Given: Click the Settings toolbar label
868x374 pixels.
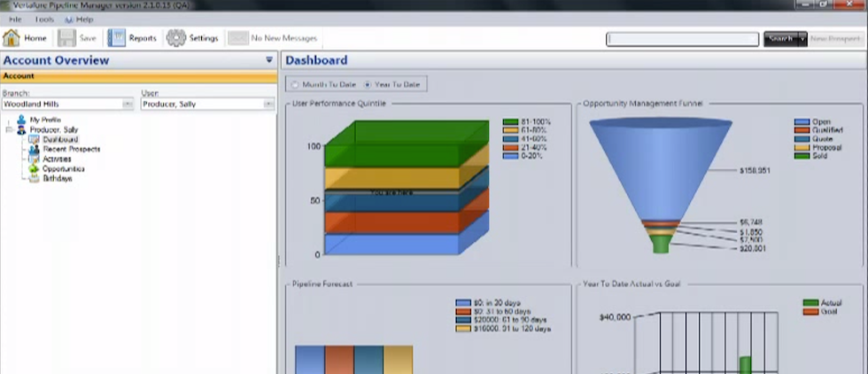Looking at the screenshot, I should click(x=204, y=38).
